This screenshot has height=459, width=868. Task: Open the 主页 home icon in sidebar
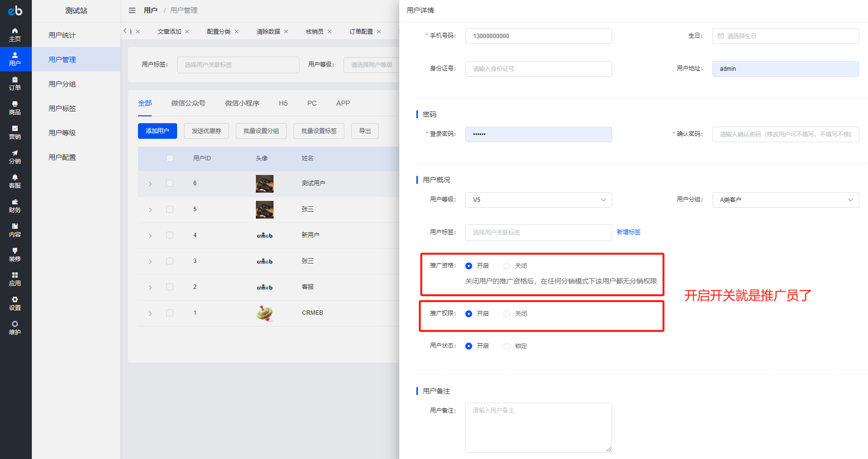[x=15, y=35]
